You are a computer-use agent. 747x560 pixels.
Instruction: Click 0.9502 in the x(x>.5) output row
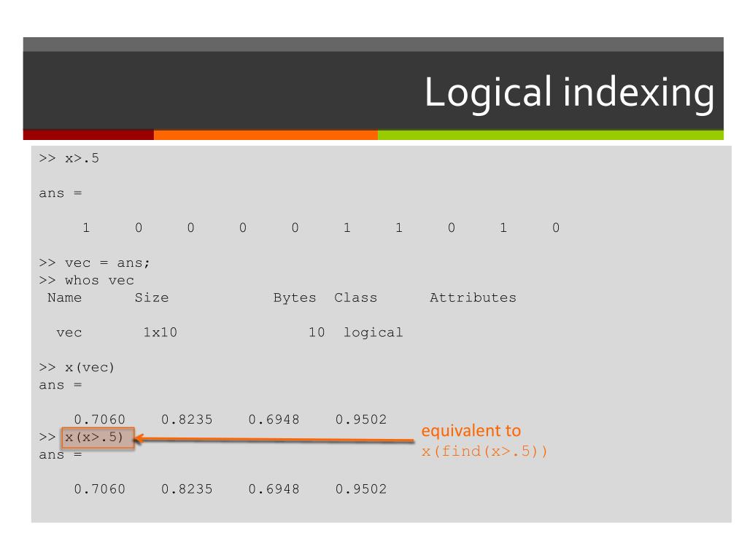tap(361, 489)
